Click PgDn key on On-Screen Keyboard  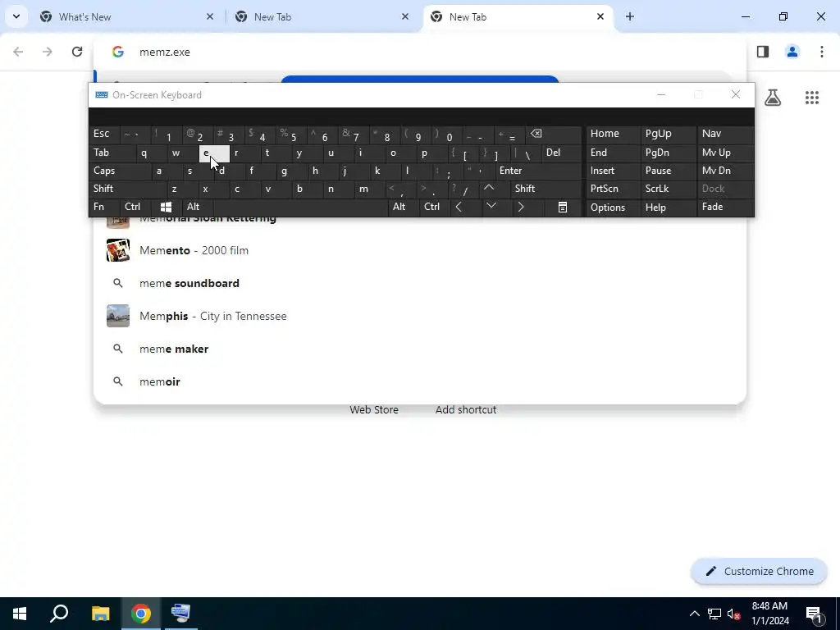click(668, 153)
